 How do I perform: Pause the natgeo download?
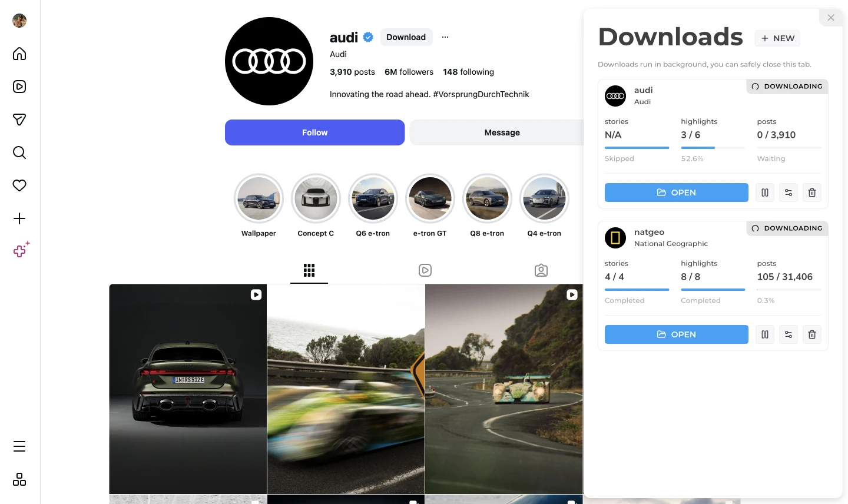(765, 334)
